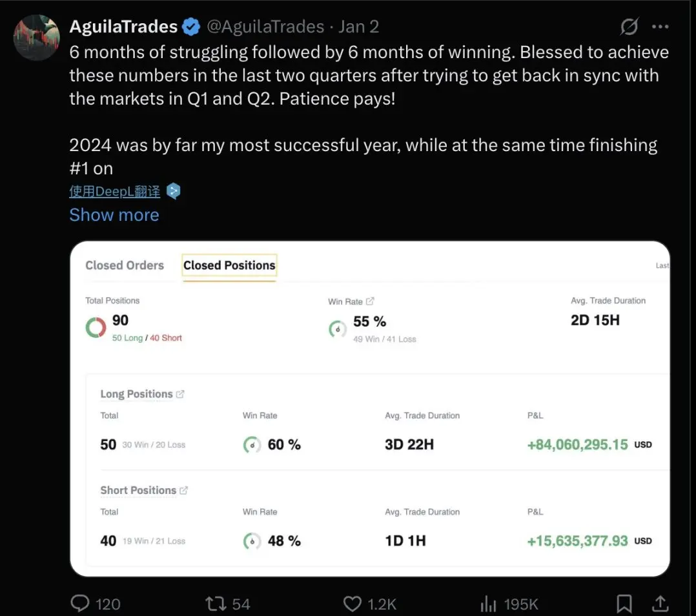Open the reply comment icon
The image size is (696, 616).
click(80, 604)
